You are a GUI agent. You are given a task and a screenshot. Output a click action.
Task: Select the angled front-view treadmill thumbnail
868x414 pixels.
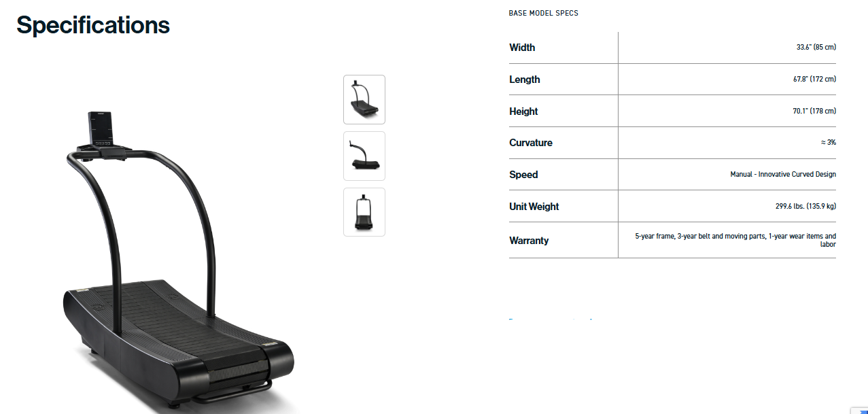click(x=364, y=99)
